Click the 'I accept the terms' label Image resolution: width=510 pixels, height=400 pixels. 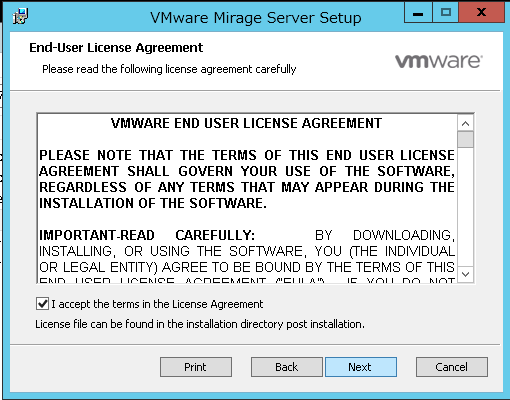click(x=157, y=304)
